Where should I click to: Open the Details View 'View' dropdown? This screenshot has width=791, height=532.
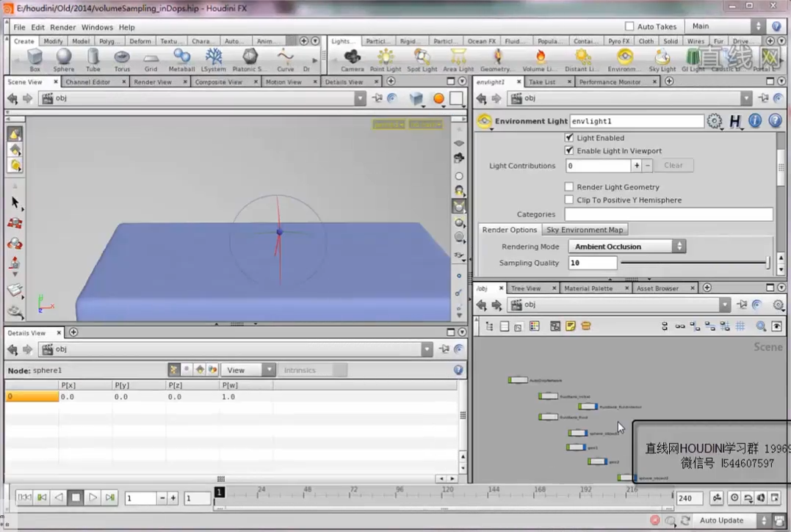(248, 370)
